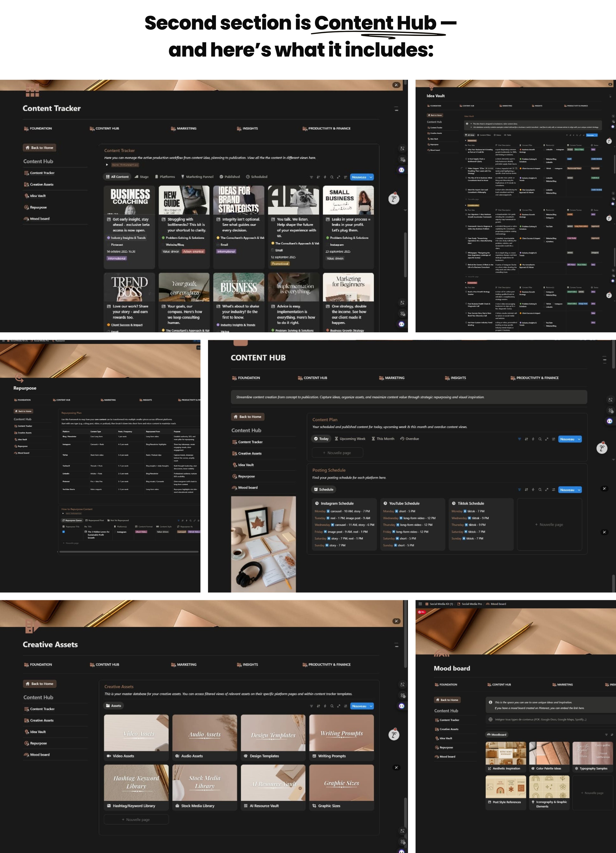Open the Nouveau dropdown arrow in Content Tracker
Screen dimensions: 616x853
click(371, 177)
